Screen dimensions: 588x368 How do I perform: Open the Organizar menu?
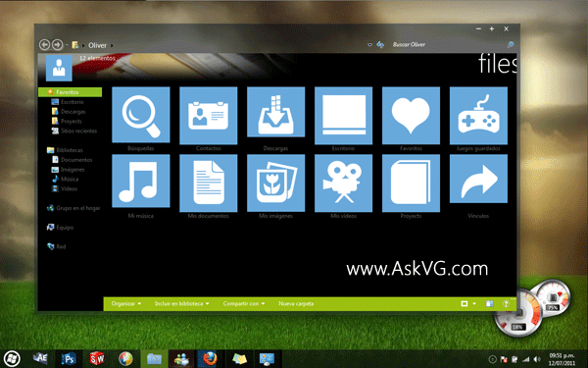click(x=126, y=304)
